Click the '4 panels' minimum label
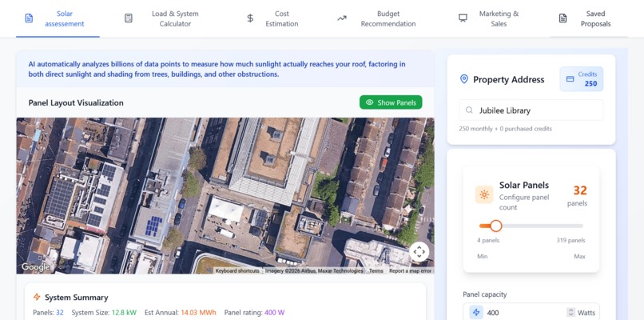This screenshot has width=644, height=320. click(x=488, y=240)
